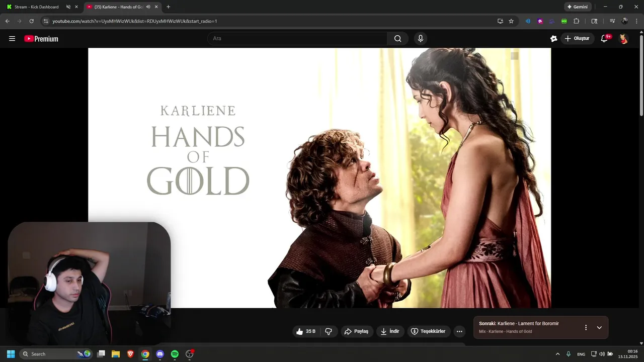Open the sparkle-star icon beside Oluştur
644x362 pixels.
[554, 39]
